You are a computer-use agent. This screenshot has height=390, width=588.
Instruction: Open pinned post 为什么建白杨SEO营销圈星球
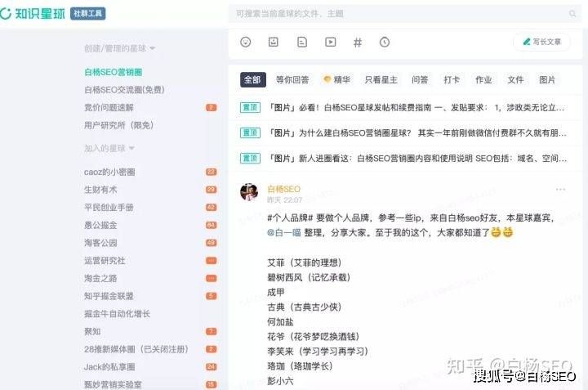405,133
